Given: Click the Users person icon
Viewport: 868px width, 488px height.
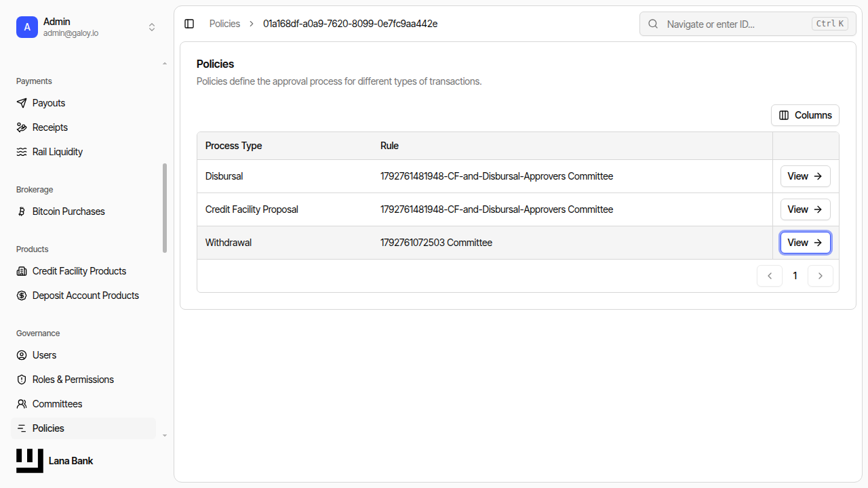Looking at the screenshot, I should pos(22,355).
